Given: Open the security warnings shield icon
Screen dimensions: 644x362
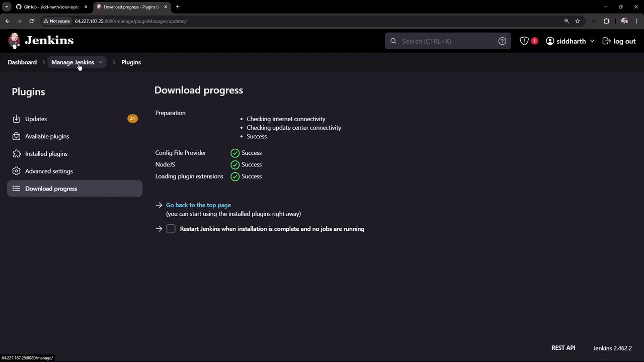Looking at the screenshot, I should pos(524,41).
